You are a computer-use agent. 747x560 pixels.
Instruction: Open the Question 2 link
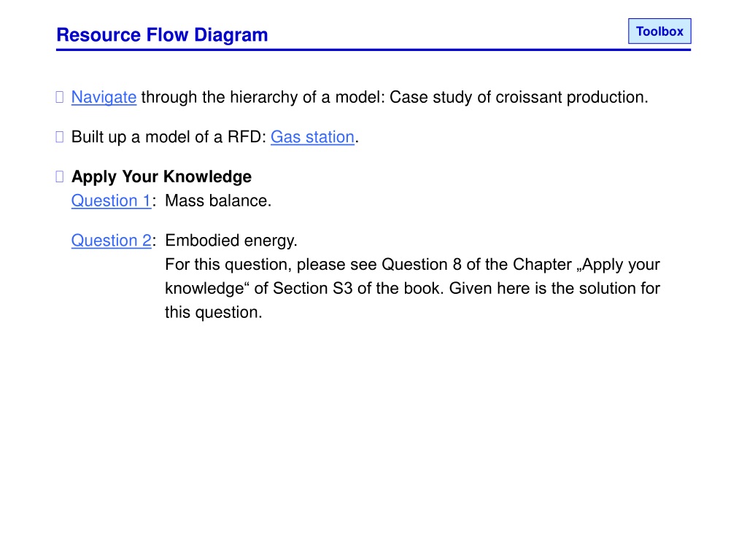111,241
